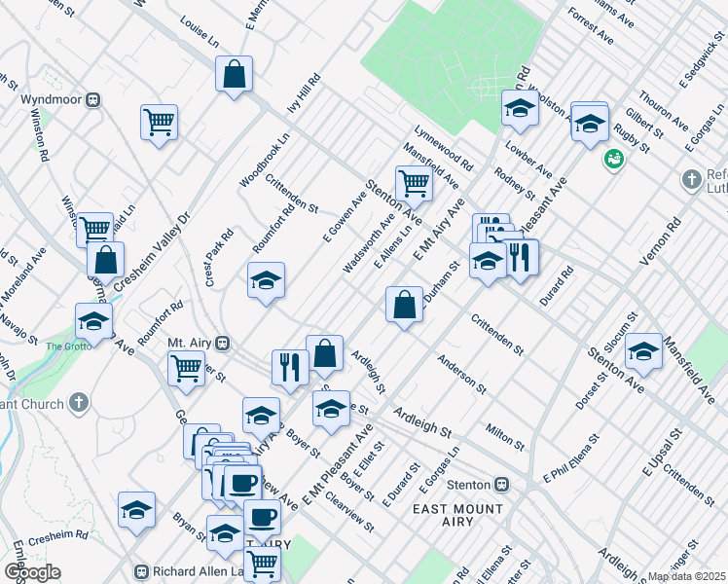This screenshot has height=584, width=728.
Task: Click the Milton St street label
Action: (x=505, y=437)
